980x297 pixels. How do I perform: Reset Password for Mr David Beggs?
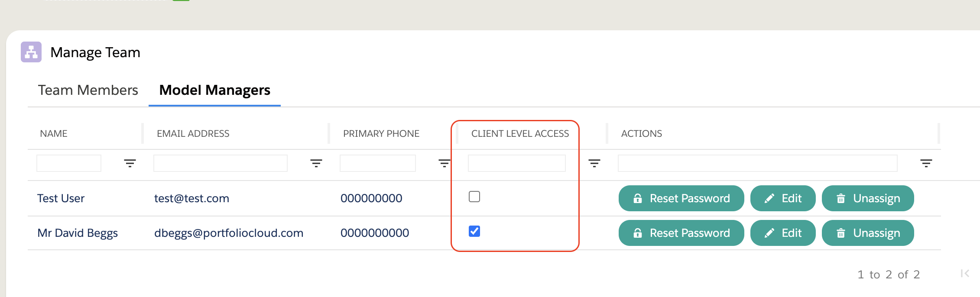(x=681, y=233)
